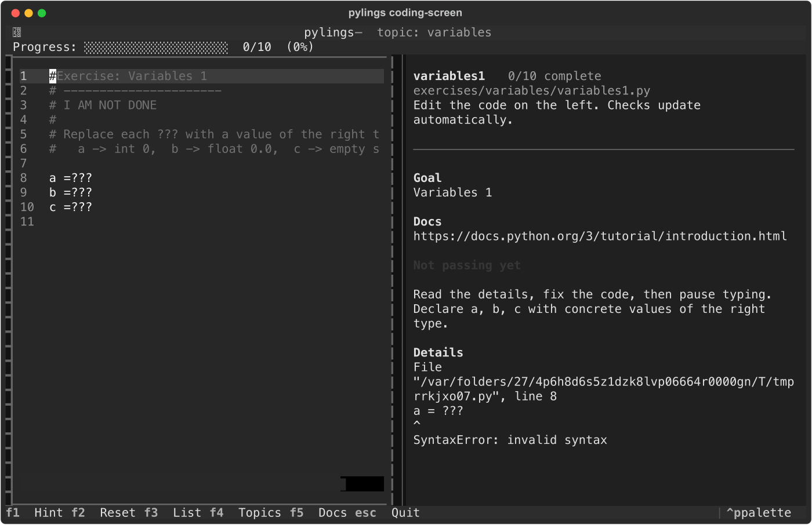Open the Python tutorial docs URL

[600, 236]
